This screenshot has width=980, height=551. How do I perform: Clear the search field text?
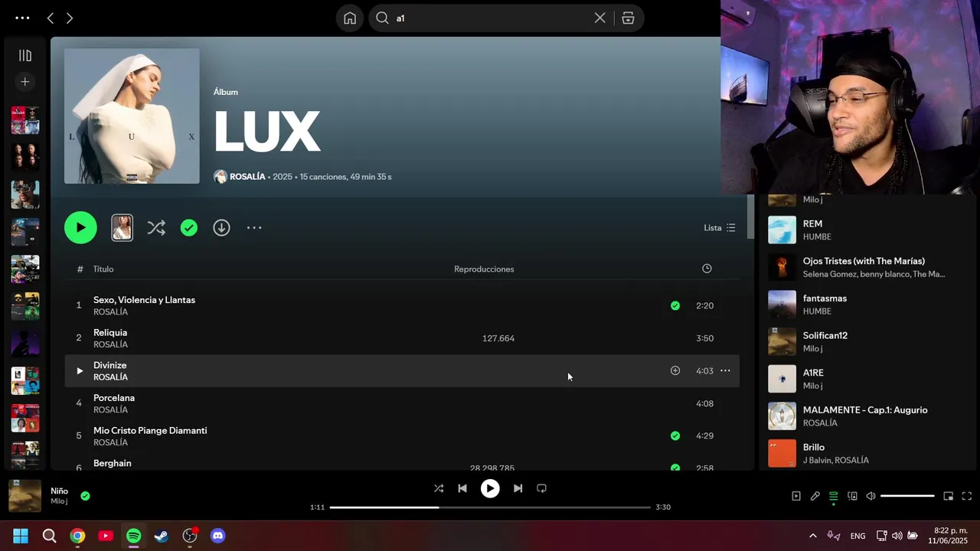pyautogui.click(x=600, y=18)
